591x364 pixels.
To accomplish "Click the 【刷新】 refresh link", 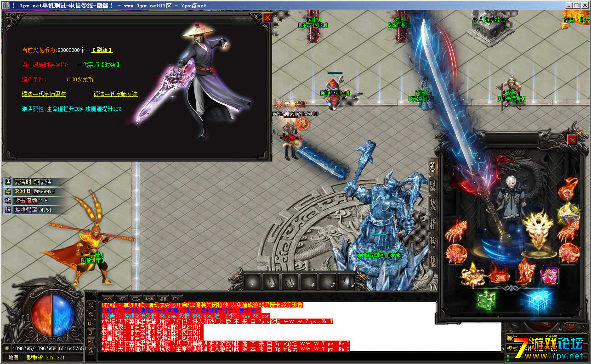I will (x=102, y=50).
